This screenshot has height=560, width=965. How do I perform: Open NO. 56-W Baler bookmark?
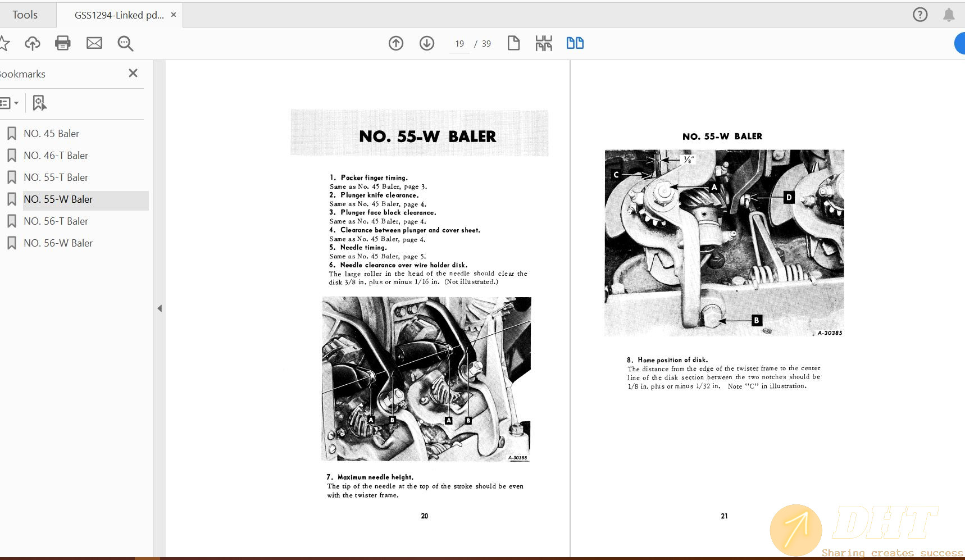tap(58, 243)
